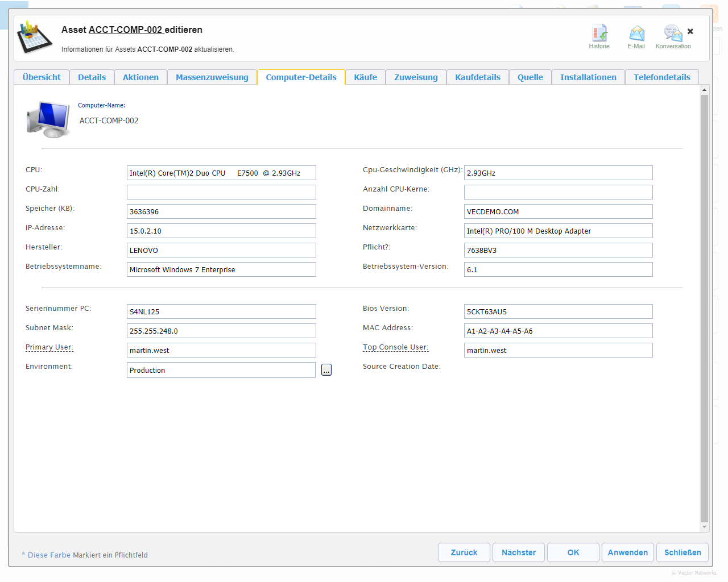The height and width of the screenshot is (582, 728).
Task: Click the Pflicht? field showing 7638BV3
Action: tap(559, 250)
